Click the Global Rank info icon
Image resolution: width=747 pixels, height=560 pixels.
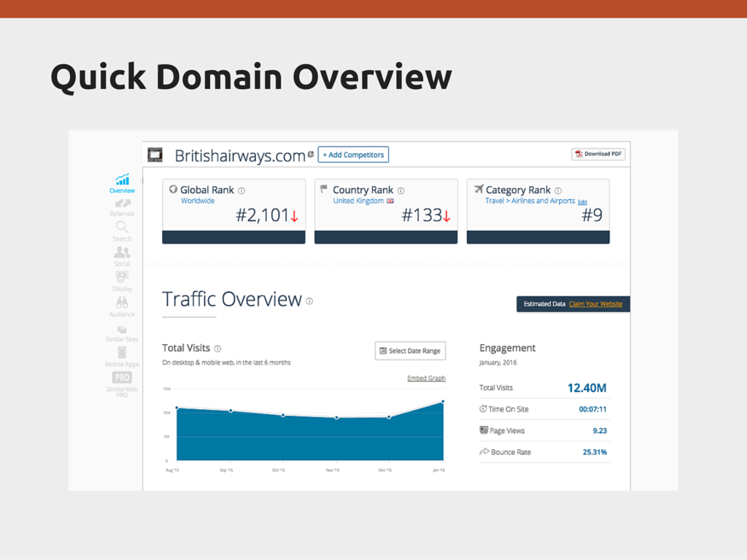coord(241,191)
